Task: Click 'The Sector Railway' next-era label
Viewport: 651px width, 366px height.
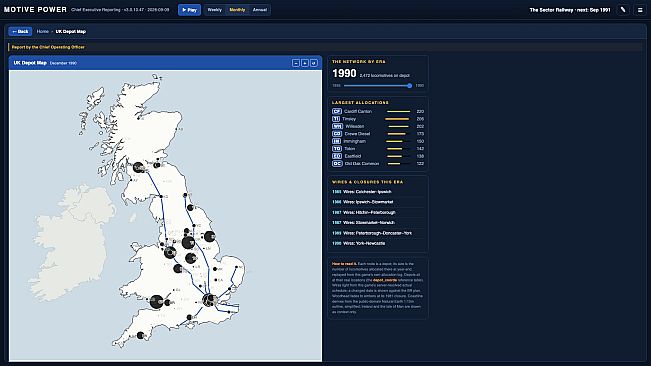Action: (x=570, y=10)
